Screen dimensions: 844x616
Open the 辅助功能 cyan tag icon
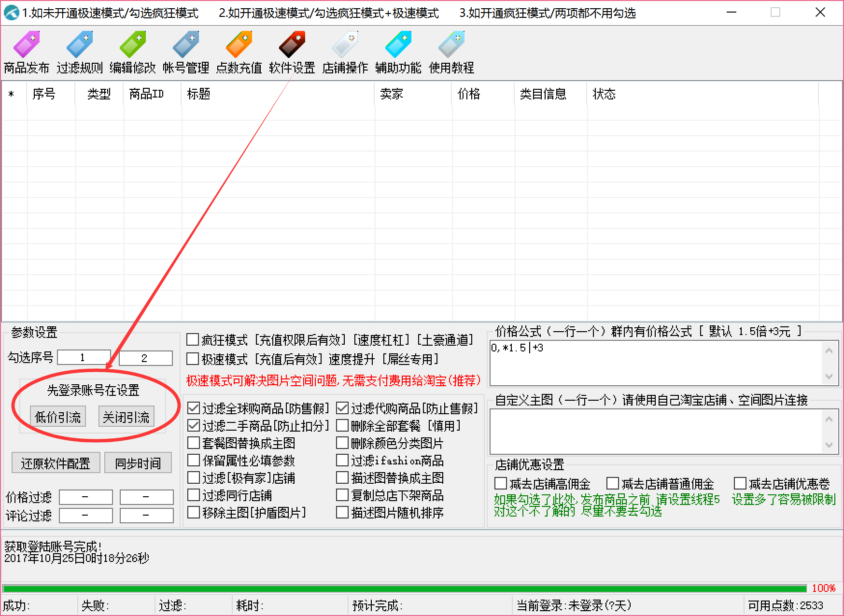pyautogui.click(x=398, y=45)
